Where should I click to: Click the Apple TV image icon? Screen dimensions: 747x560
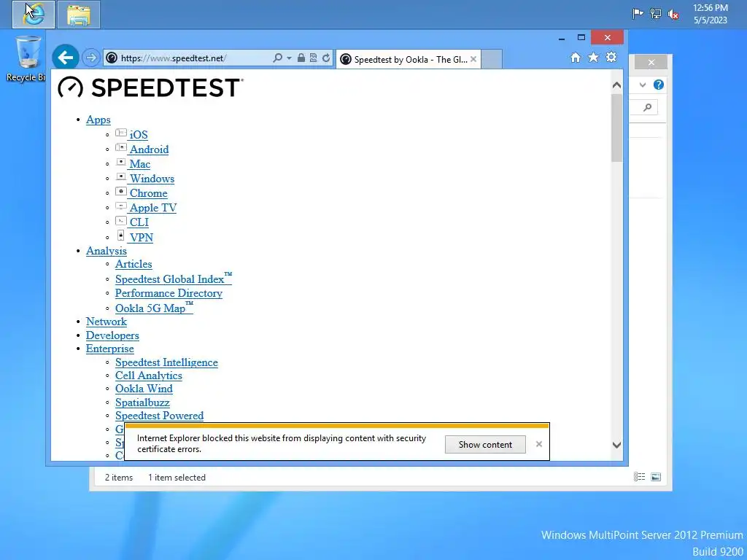pos(121,206)
